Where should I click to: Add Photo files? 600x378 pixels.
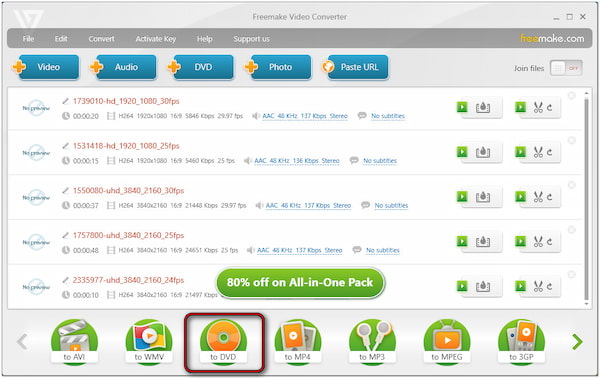coord(278,67)
